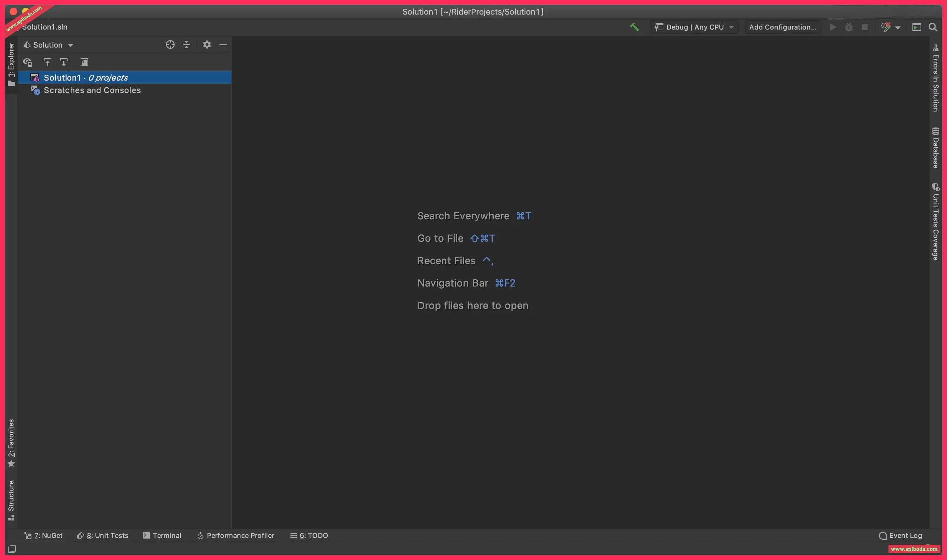This screenshot has width=947, height=560.
Task: Toggle the file preview icon in Explorer
Action: pos(84,62)
